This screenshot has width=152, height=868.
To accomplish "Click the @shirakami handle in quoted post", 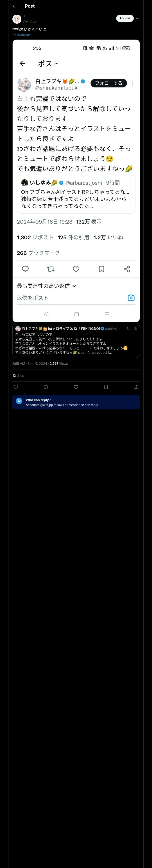I will 115,329.
